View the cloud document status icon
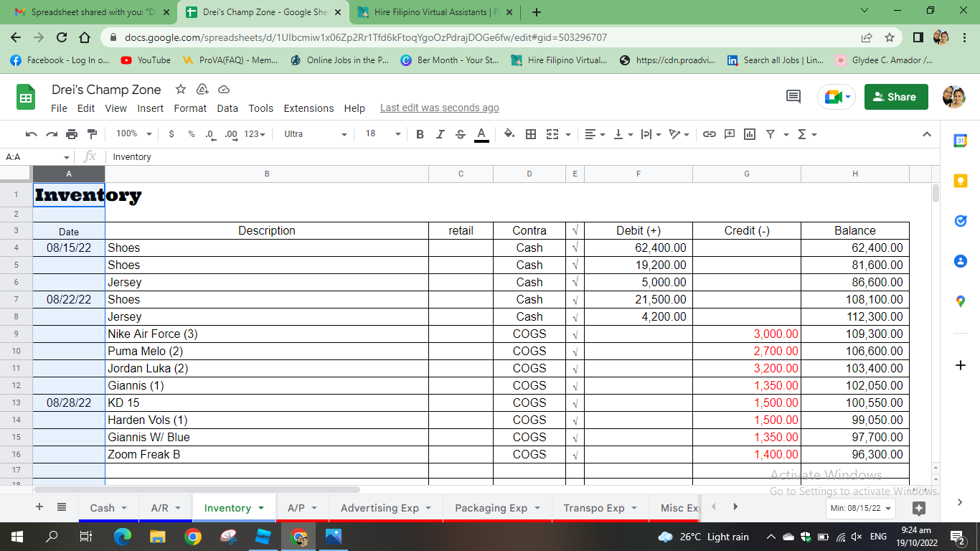Image resolution: width=980 pixels, height=551 pixels. (224, 89)
